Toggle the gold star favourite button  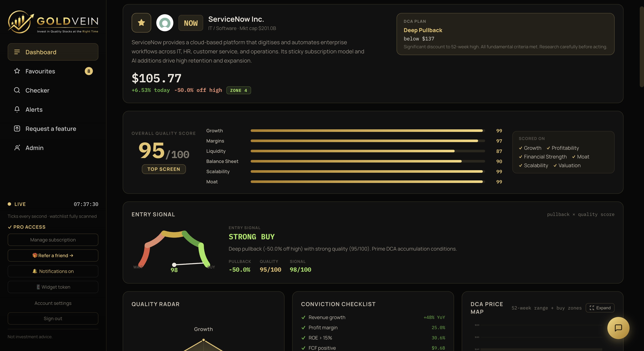coord(141,23)
